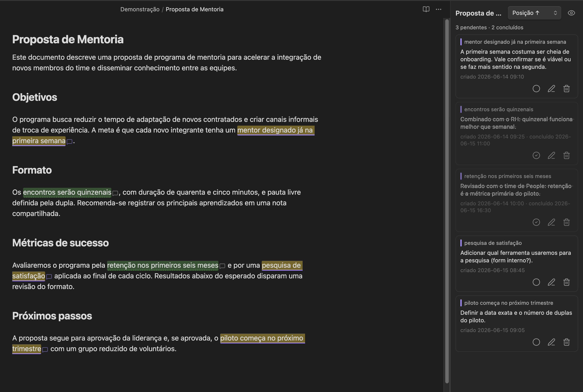Select the quote 'piloto começa no próximo trimestre' in panel
The image size is (583, 392).
tap(509, 303)
